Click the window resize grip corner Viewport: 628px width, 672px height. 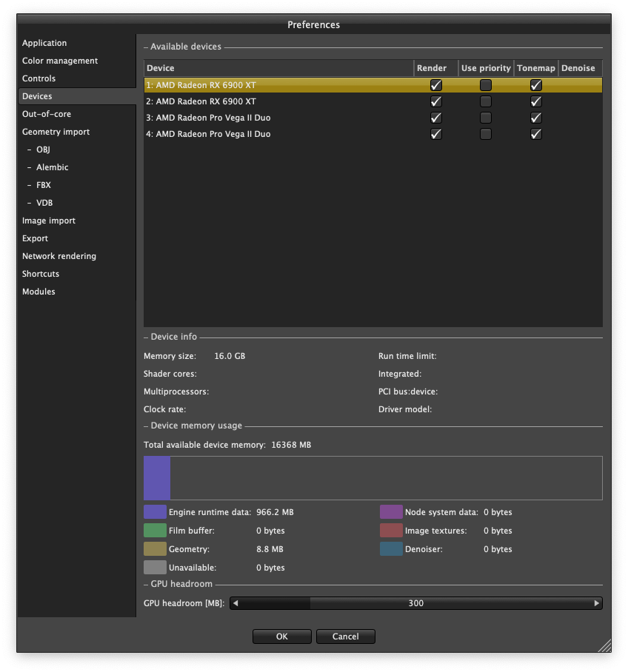tap(604, 645)
